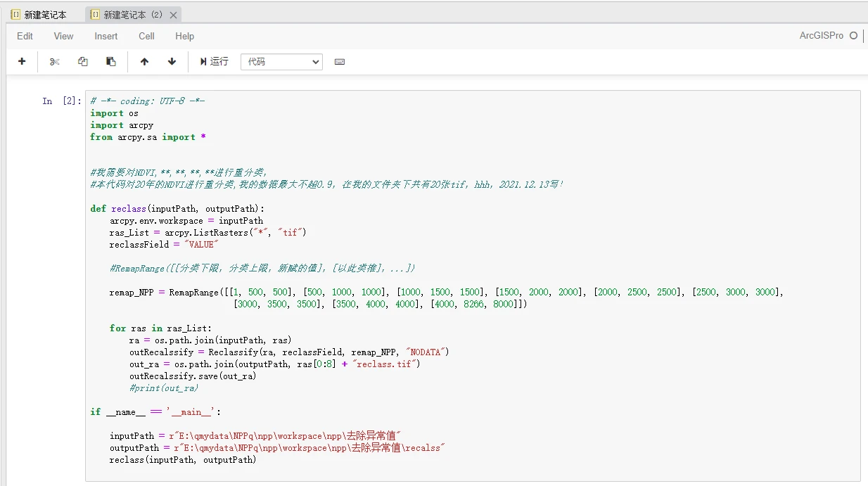
Task: Move selected cell up arrow
Action: pyautogui.click(x=144, y=61)
